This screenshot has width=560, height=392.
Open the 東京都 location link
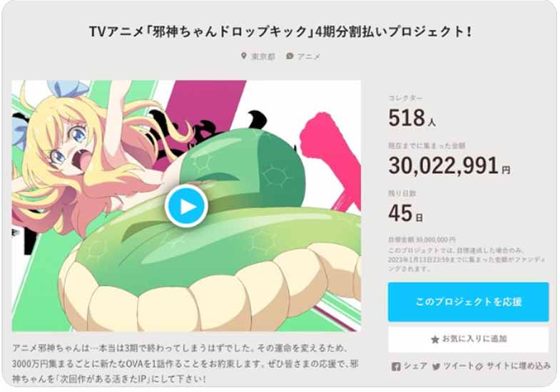tap(263, 56)
